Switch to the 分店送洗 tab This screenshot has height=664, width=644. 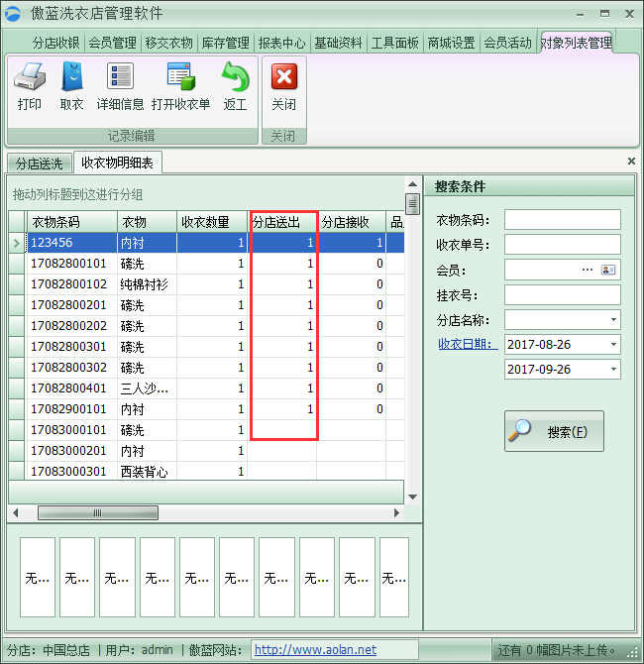(39, 164)
